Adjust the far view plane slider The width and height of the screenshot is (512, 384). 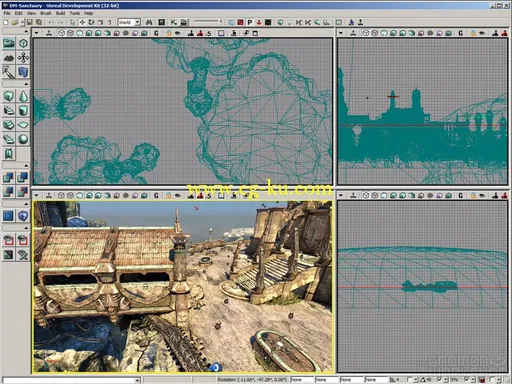[x=208, y=22]
